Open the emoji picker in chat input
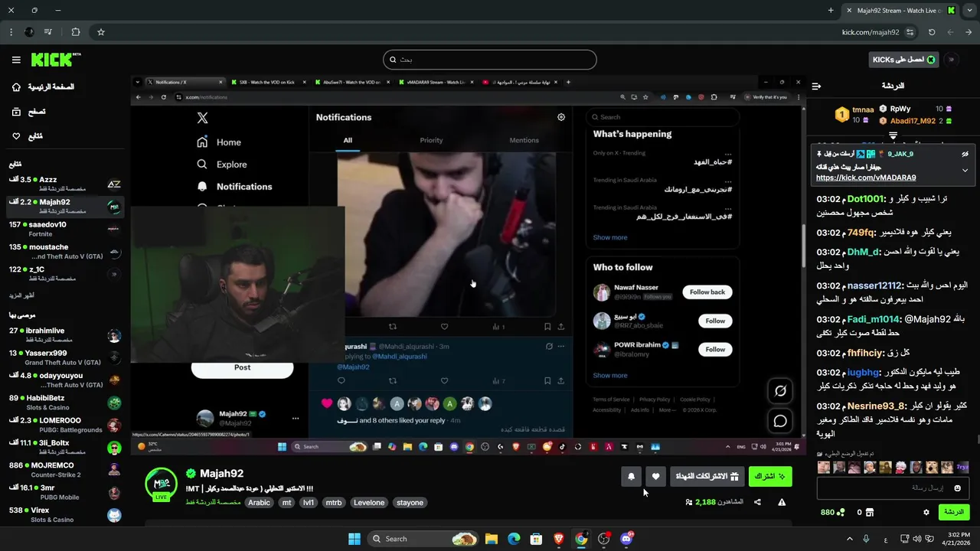This screenshot has height=551, width=980. (x=957, y=487)
